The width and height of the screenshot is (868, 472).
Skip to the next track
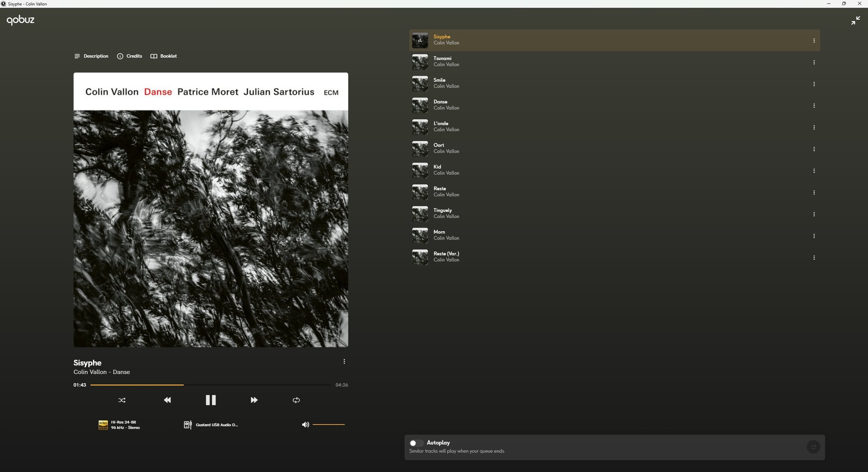tap(254, 400)
